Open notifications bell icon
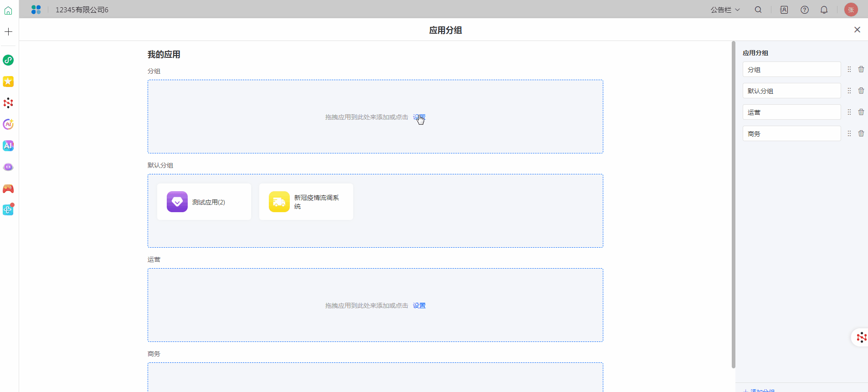This screenshot has height=392, width=868. pyautogui.click(x=824, y=10)
